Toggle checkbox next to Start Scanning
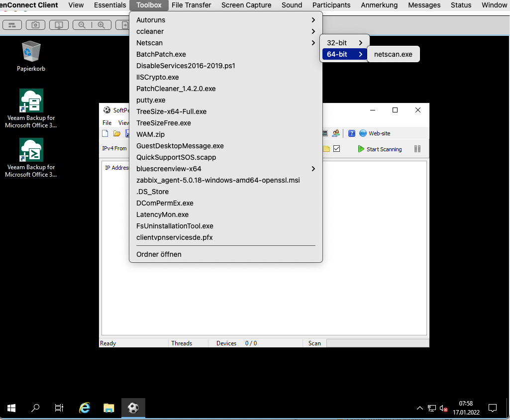Image resolution: width=510 pixels, height=420 pixels. pyautogui.click(x=337, y=149)
